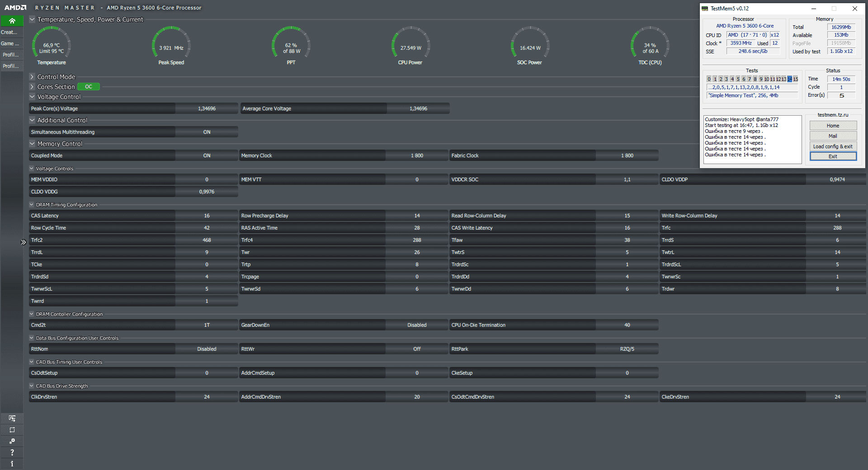Click the TestMem5 window title icon

click(x=705, y=9)
